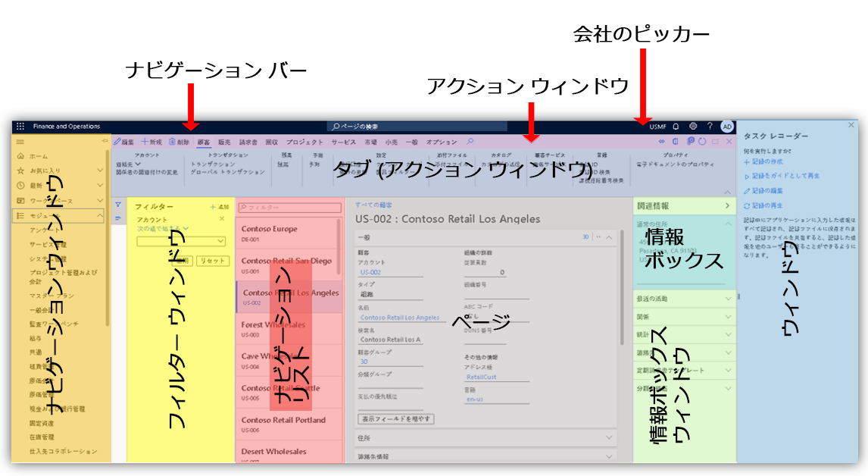Screen dimensions: 868x476
Task: Click the navigation list フィルター field
Action: (289, 207)
